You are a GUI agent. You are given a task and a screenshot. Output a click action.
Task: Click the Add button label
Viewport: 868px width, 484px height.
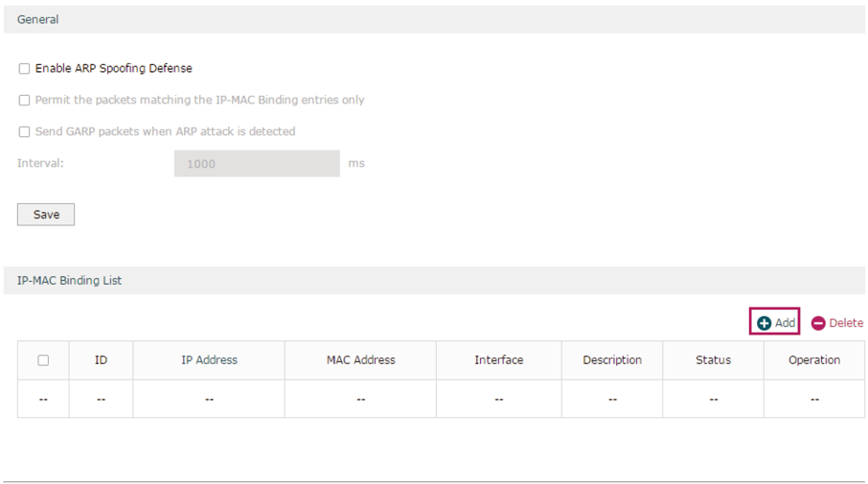785,323
